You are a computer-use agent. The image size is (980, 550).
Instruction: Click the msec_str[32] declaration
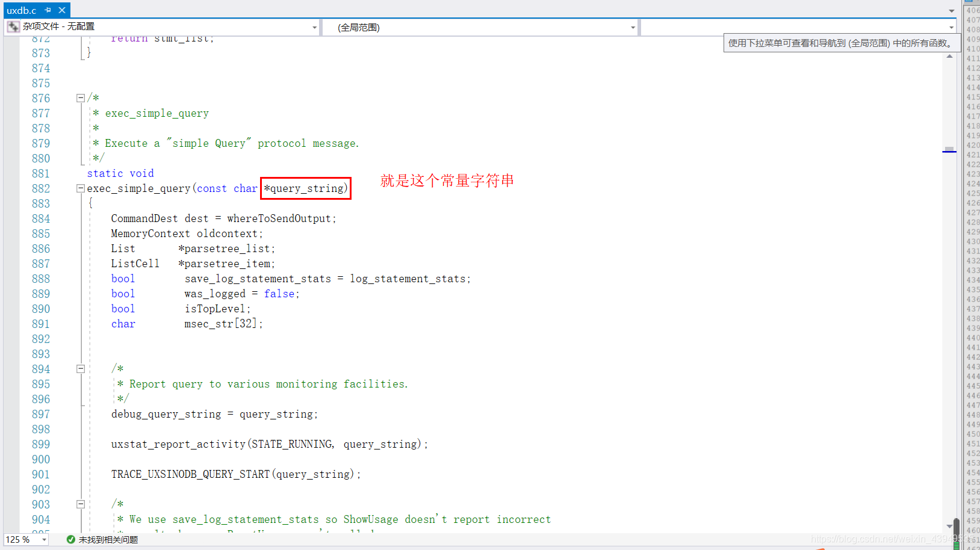coord(223,324)
